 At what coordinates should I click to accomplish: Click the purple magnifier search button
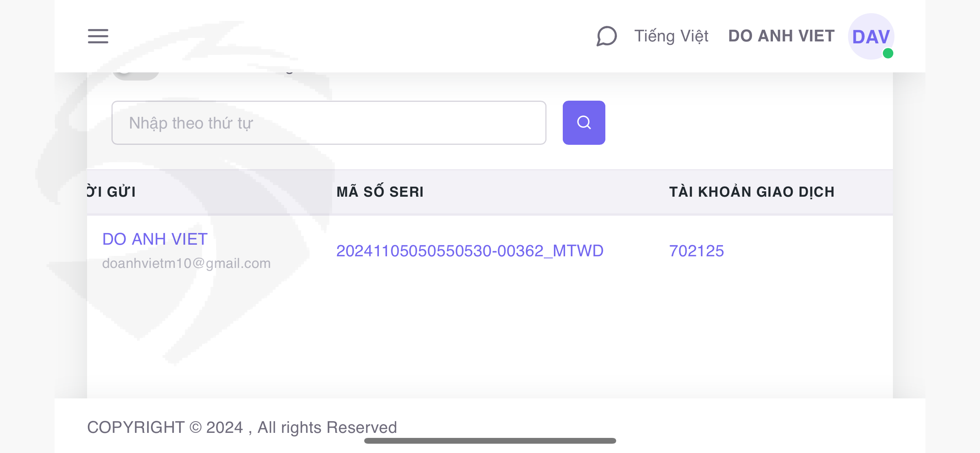coord(584,122)
